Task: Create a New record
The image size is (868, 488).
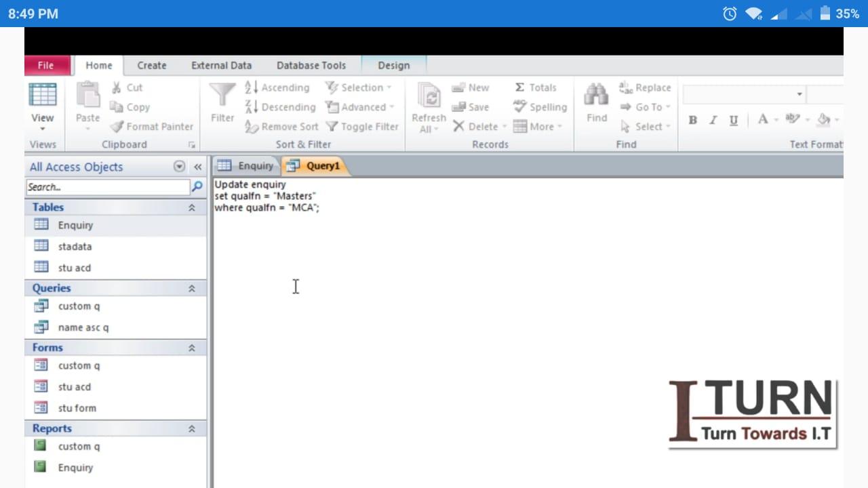Action: (x=470, y=87)
